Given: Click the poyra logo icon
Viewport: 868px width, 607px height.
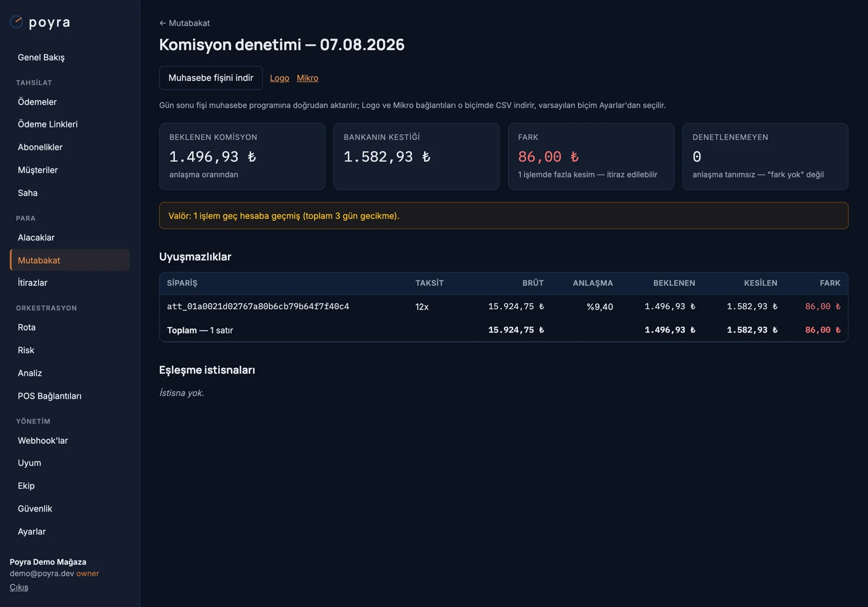Looking at the screenshot, I should pyautogui.click(x=16, y=22).
